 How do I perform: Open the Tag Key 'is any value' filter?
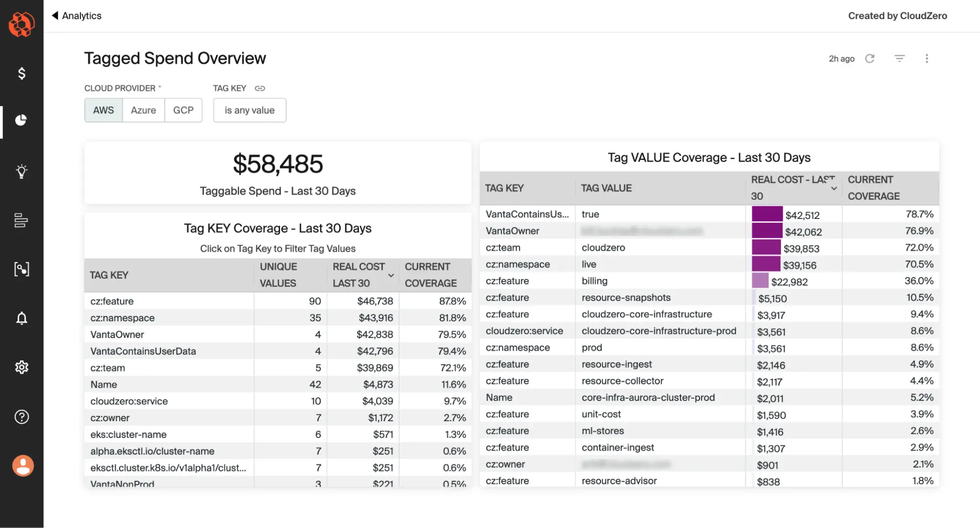point(250,110)
